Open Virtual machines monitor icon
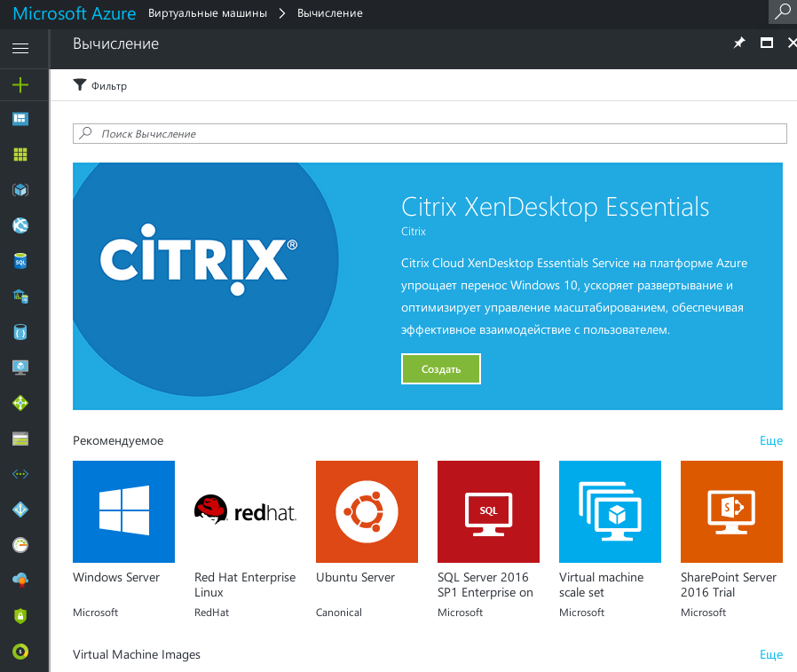 point(20,368)
